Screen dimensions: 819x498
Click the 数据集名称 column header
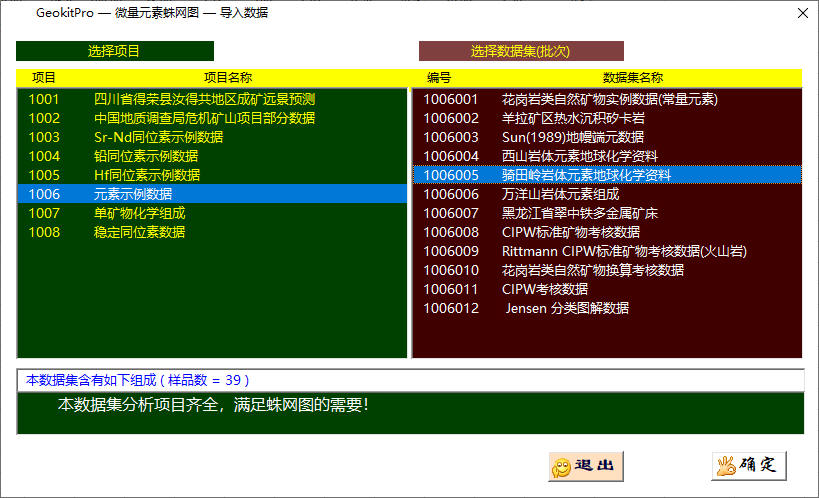click(632, 77)
